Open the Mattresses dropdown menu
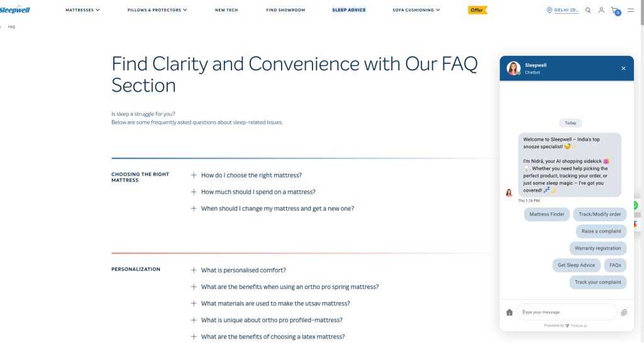 [x=82, y=10]
